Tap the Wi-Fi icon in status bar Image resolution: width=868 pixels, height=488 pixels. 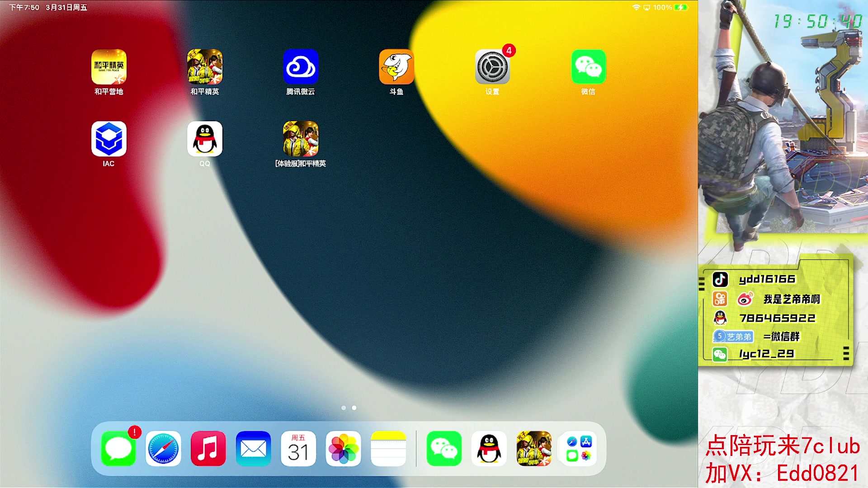tap(636, 7)
